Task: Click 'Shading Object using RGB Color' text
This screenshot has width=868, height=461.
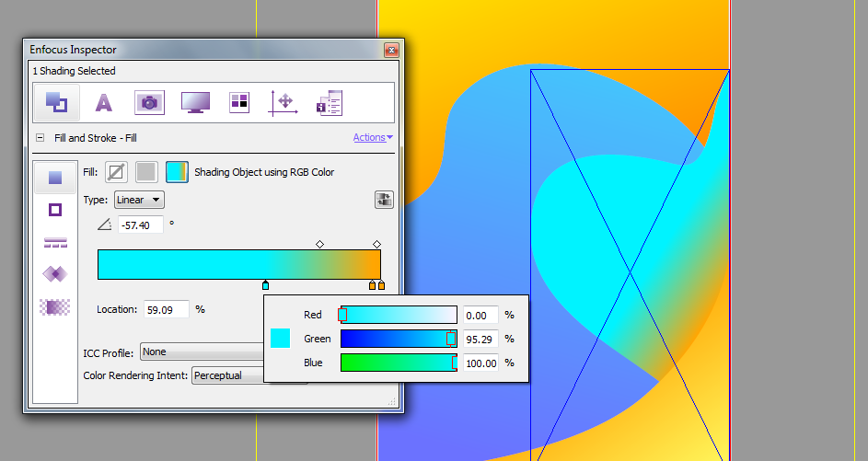Action: click(264, 172)
